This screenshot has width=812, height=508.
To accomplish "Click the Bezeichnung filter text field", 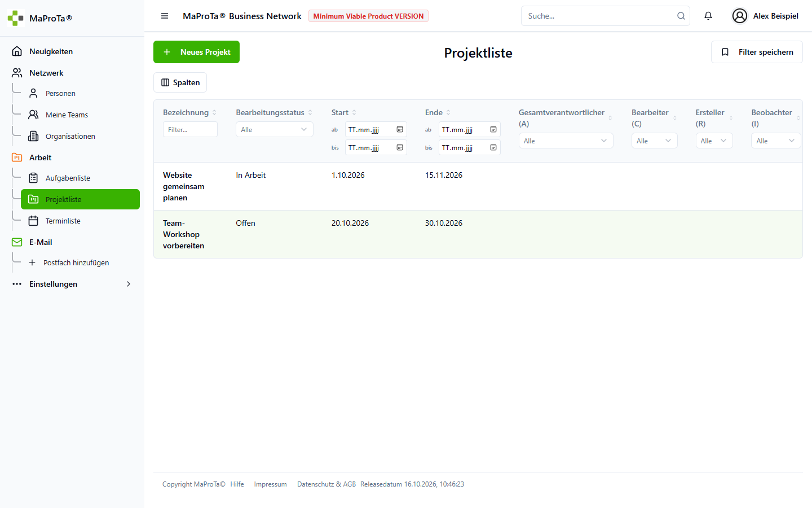I will [x=190, y=129].
